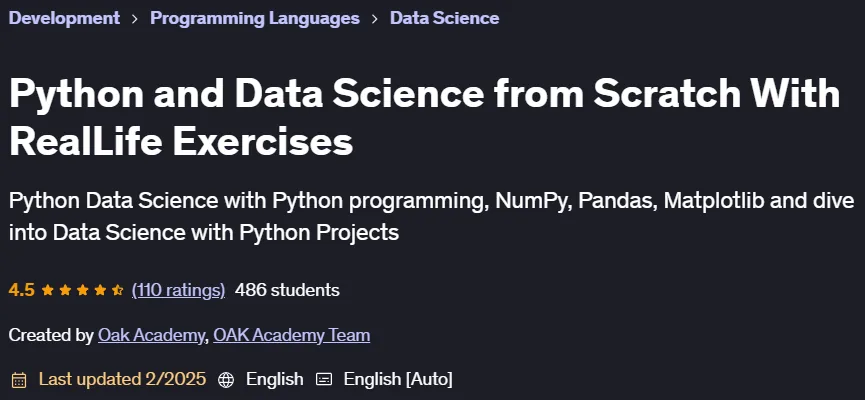Viewport: 865px width, 400px height.
Task: Open OAK Academy Team instructor link
Action: click(291, 335)
